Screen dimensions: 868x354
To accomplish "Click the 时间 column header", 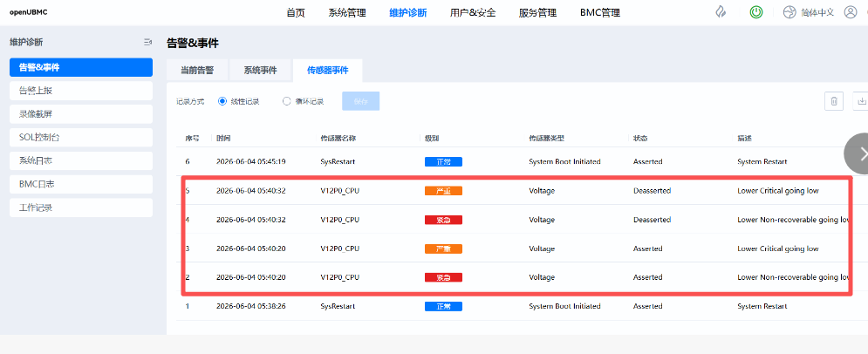I will click(223, 139).
